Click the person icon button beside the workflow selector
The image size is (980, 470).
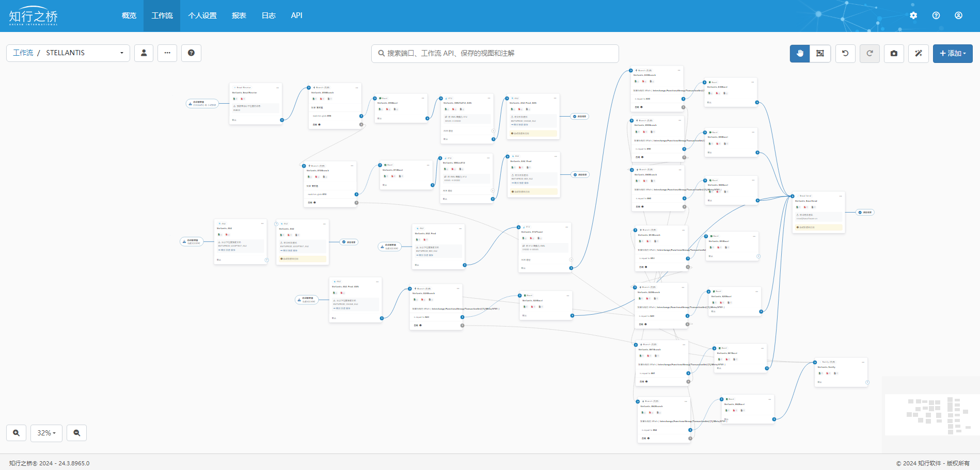144,53
